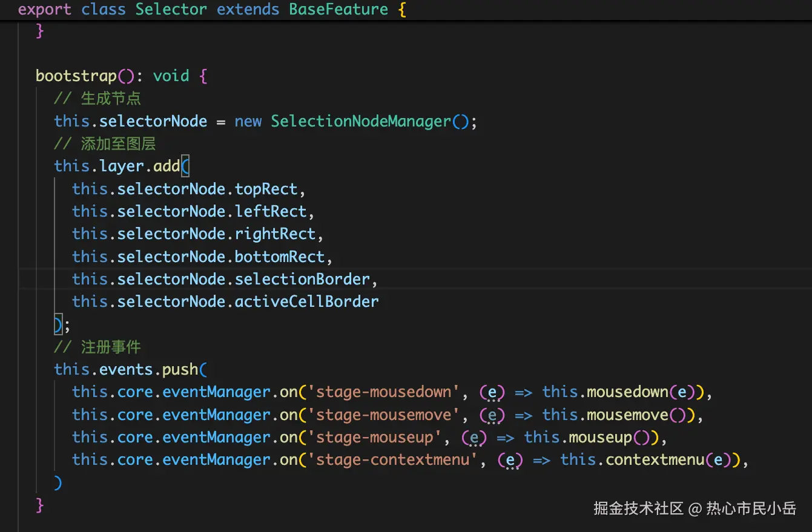Click the 'mouseup()' method call
The image size is (812, 532).
[609, 437]
